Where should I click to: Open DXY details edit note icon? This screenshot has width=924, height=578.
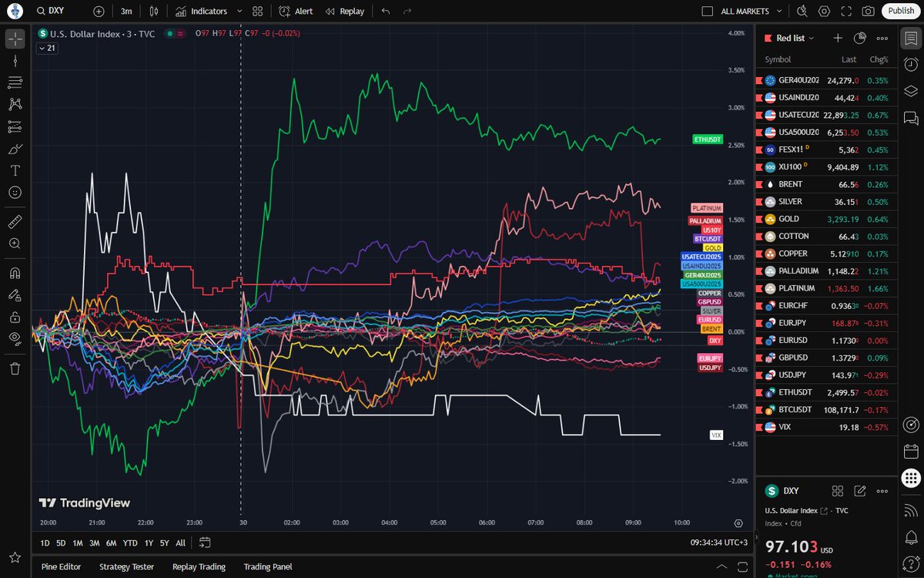[860, 491]
